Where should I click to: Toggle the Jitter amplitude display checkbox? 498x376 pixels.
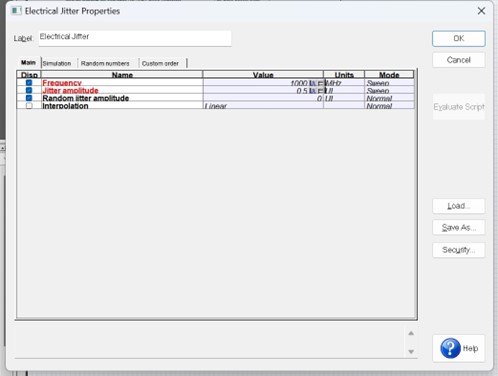tap(29, 90)
